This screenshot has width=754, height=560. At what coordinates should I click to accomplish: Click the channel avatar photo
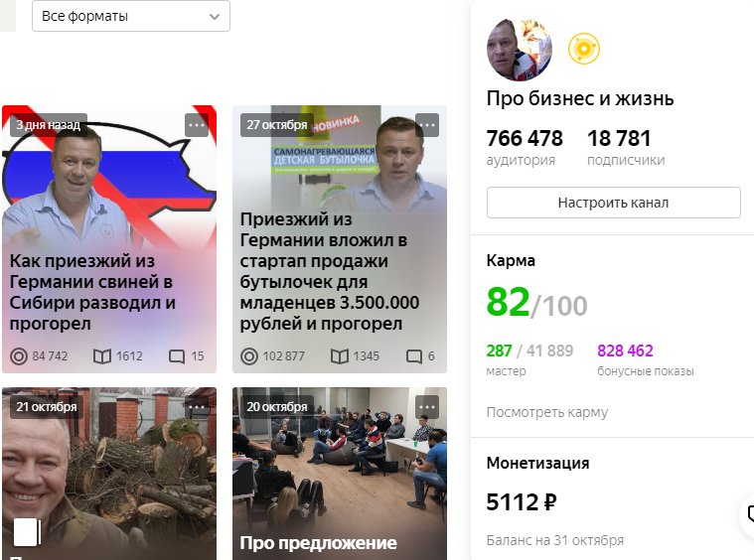(520, 50)
